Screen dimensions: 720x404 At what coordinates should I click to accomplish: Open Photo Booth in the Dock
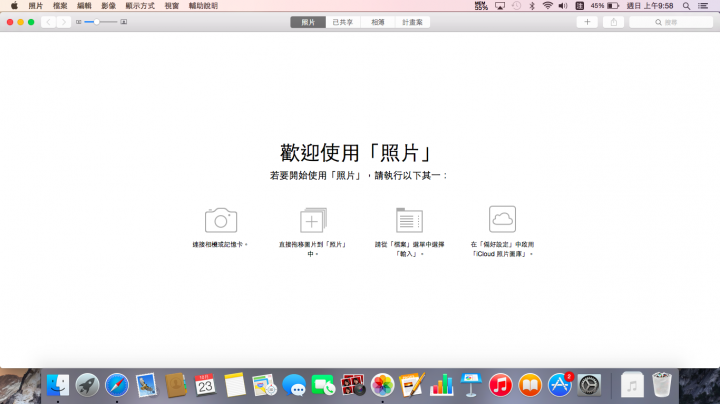pyautogui.click(x=353, y=385)
